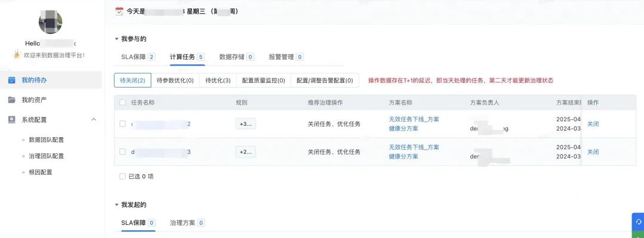644x238 pixels.
Task: Click the calendar icon beside today's date
Action: [119, 11]
